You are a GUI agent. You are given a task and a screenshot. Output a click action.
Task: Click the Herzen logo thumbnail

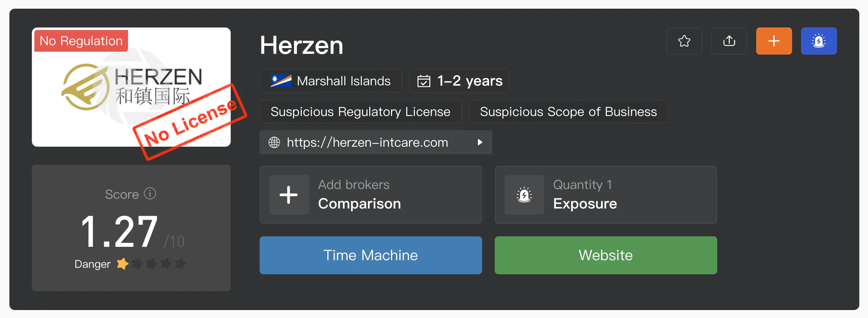131,87
